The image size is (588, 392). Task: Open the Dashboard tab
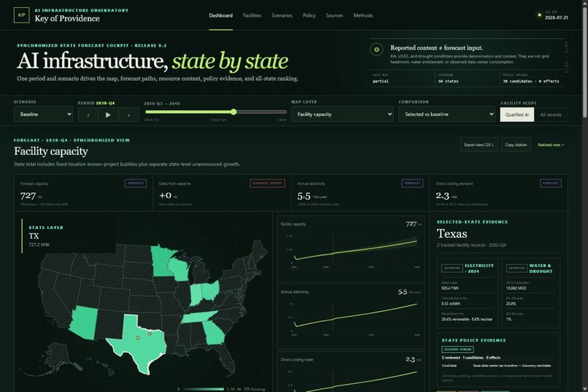(220, 15)
